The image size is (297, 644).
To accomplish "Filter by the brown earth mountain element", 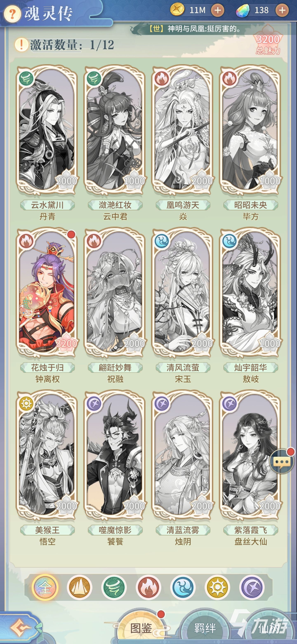I will [x=79, y=587].
